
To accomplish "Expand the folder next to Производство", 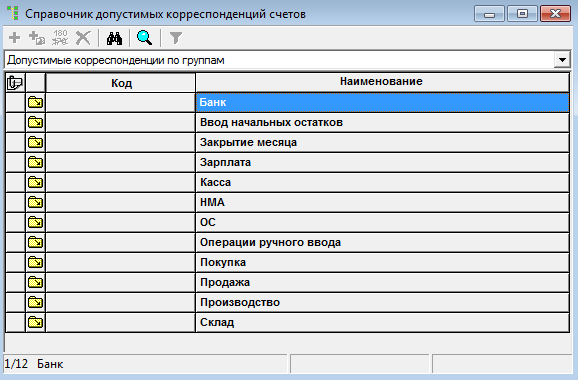I will [35, 303].
